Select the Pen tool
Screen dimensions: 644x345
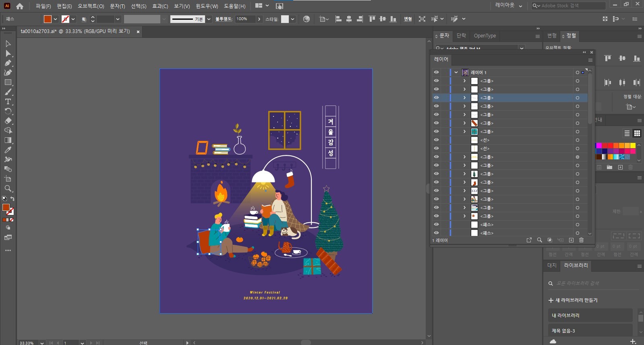tap(8, 63)
